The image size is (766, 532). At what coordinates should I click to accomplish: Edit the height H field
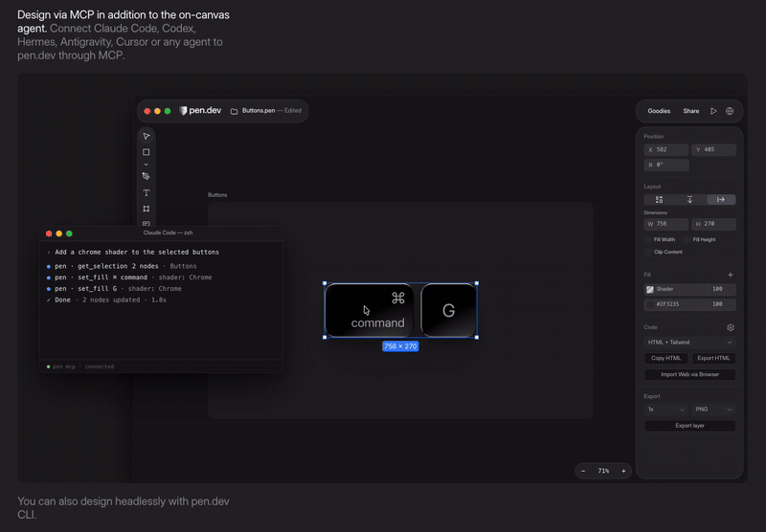coord(713,224)
